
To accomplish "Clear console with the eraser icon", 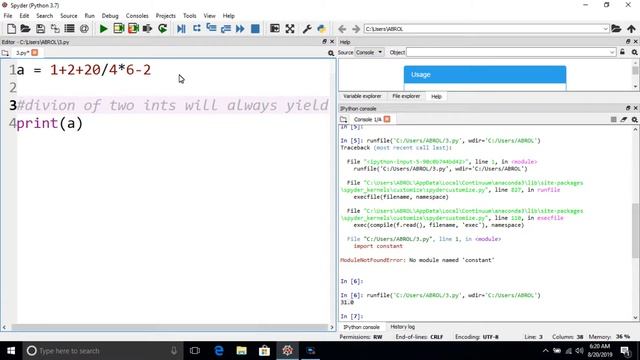I will pos(624,119).
